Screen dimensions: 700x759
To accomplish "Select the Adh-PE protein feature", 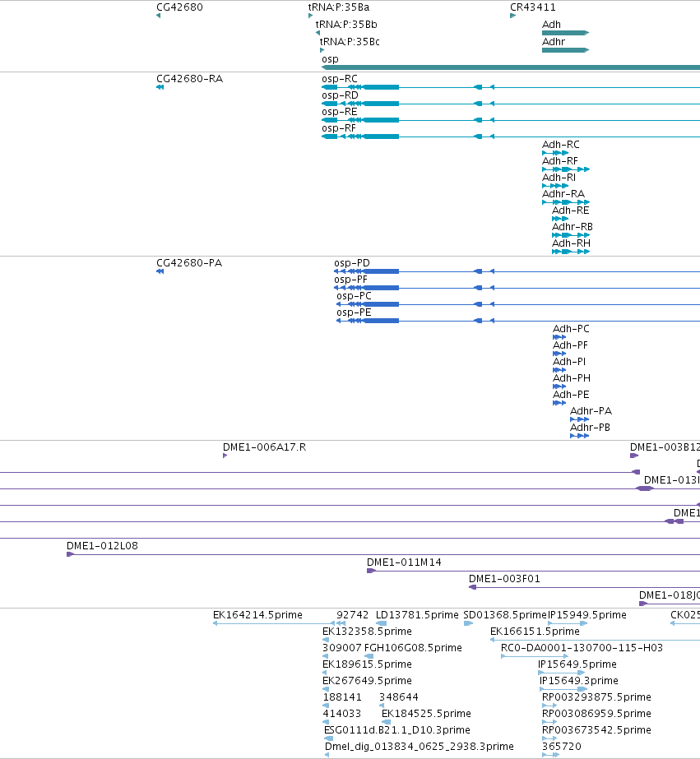I will pos(559,403).
